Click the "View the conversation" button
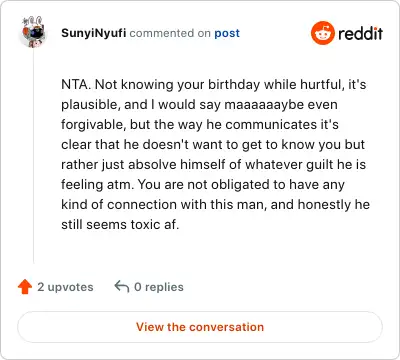Viewport: 400px width, 360px height. (200, 327)
